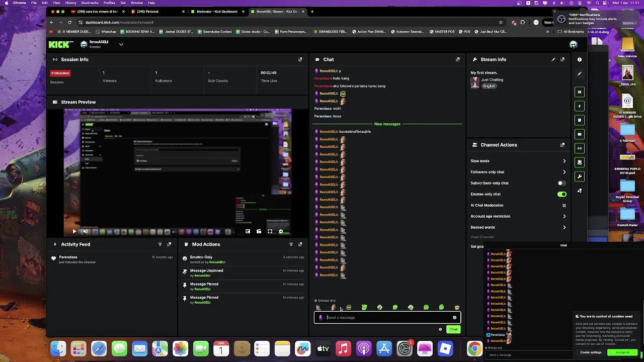Click edit pencil in Stream info header
The image size is (644, 362).
(553, 59)
